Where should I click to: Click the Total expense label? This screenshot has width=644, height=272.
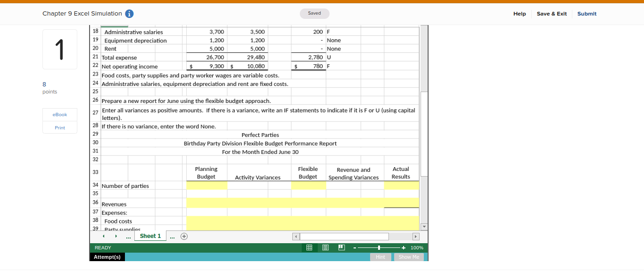click(x=119, y=58)
